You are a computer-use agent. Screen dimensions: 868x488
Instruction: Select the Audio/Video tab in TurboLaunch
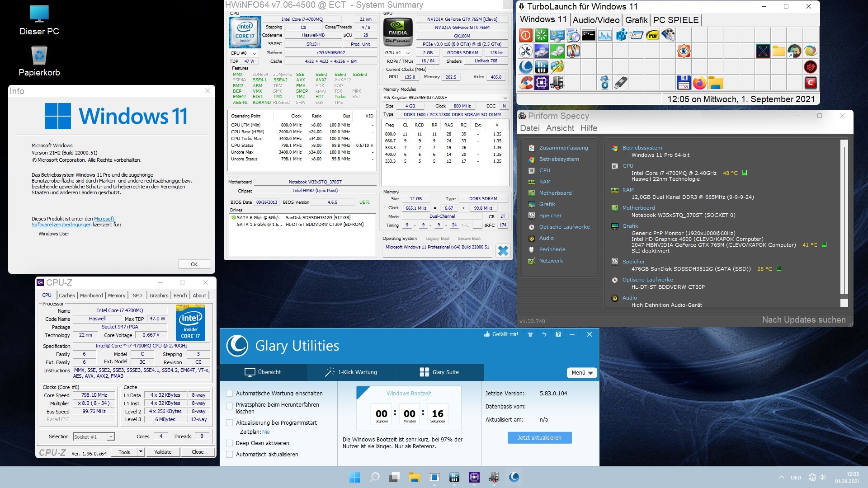coord(596,20)
